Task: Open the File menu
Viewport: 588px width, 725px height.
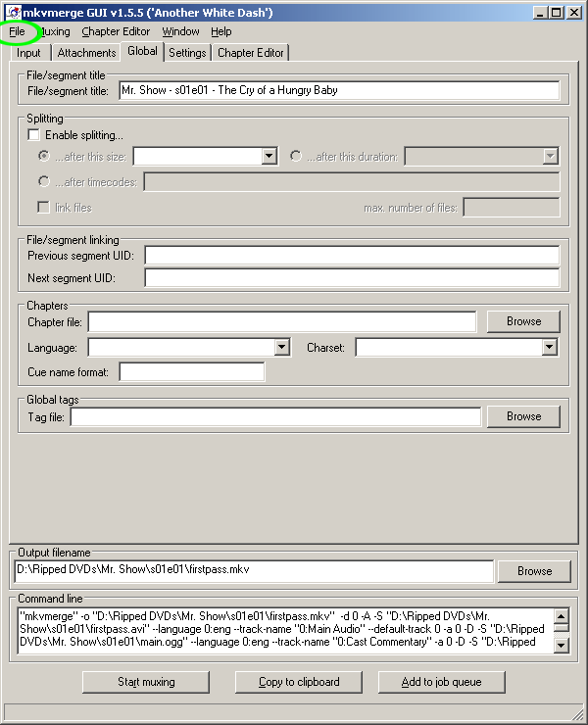Action: coord(17,31)
